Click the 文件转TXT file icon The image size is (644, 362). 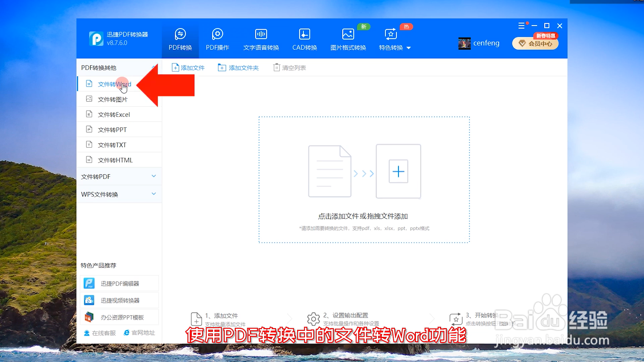tap(89, 144)
